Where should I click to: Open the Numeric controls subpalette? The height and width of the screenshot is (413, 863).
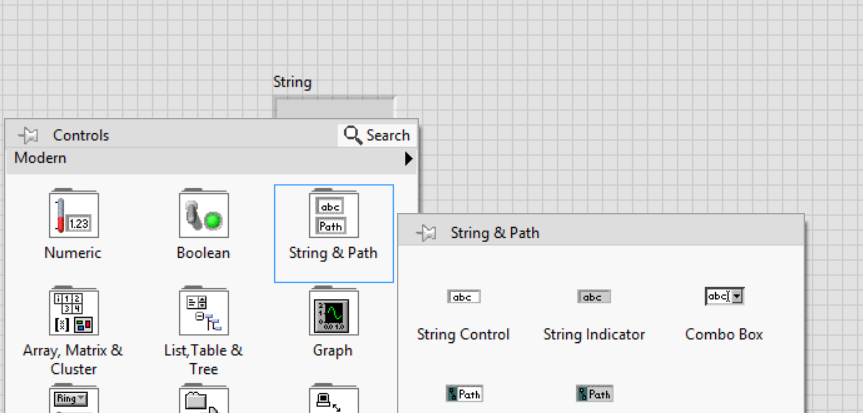pos(73,215)
